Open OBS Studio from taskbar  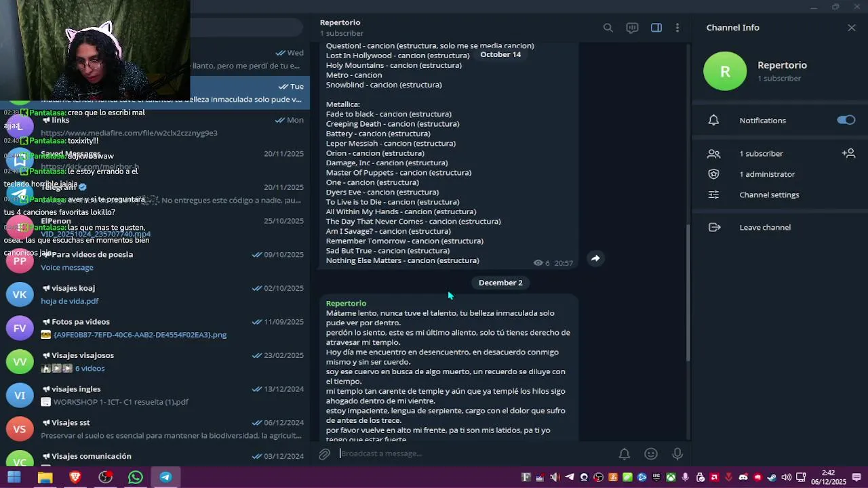(x=105, y=477)
